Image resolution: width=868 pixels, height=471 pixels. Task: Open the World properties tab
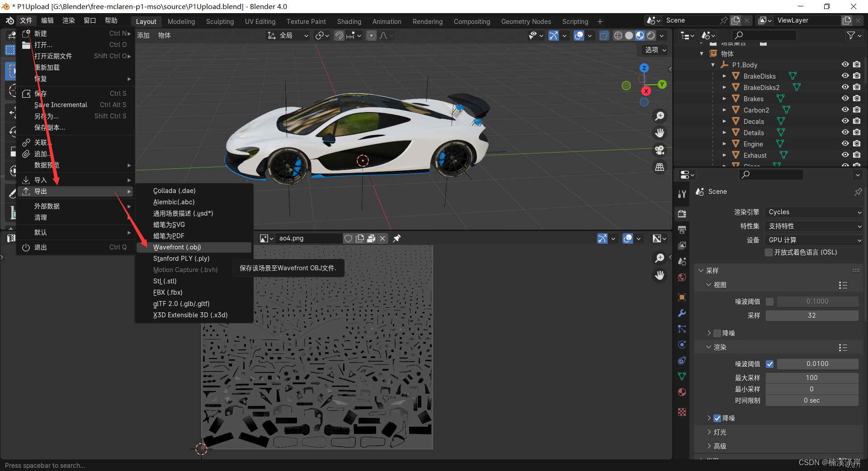682,277
